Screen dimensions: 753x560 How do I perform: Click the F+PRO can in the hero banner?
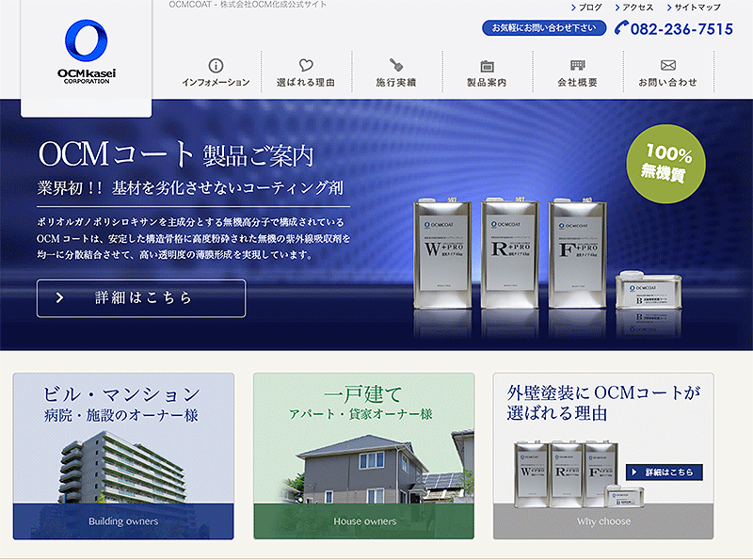coord(577,253)
